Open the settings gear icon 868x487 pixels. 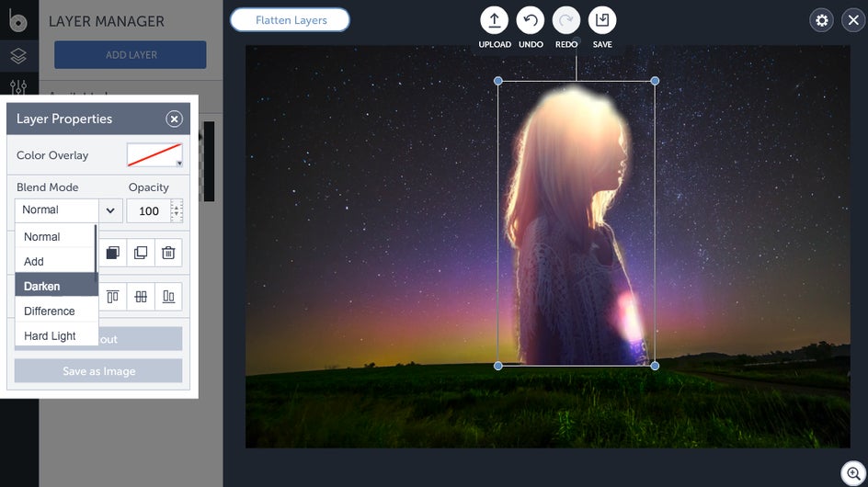coord(821,20)
